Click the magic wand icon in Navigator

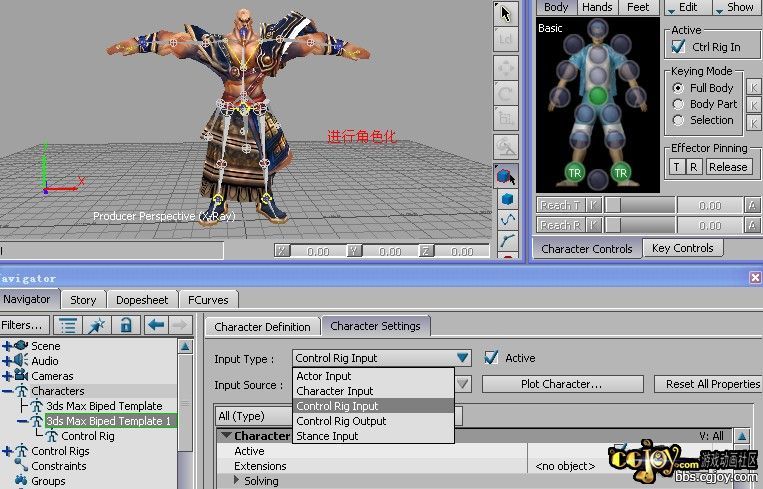97,325
